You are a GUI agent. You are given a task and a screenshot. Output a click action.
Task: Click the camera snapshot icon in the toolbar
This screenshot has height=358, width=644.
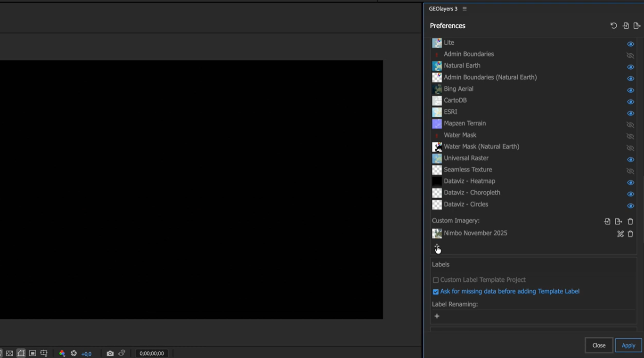click(110, 353)
